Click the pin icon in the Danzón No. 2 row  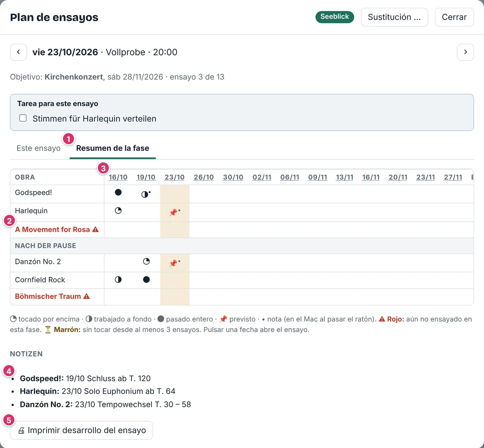click(x=173, y=263)
